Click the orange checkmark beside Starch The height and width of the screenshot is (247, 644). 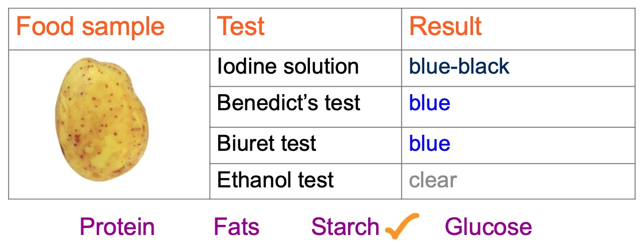point(401,225)
